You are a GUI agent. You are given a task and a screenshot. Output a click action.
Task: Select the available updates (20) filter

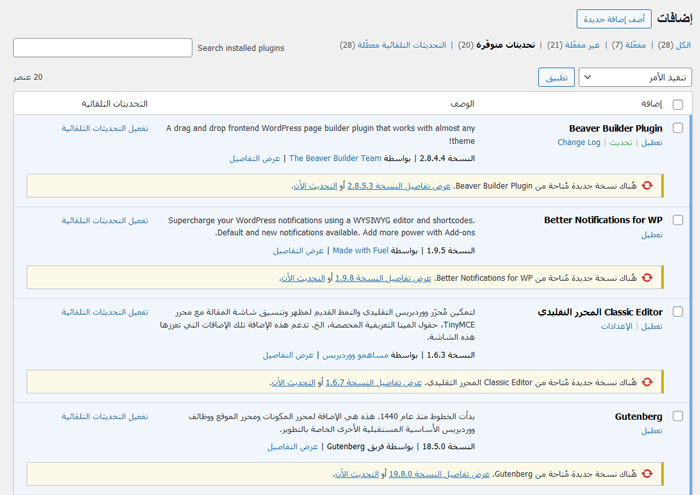coord(496,45)
